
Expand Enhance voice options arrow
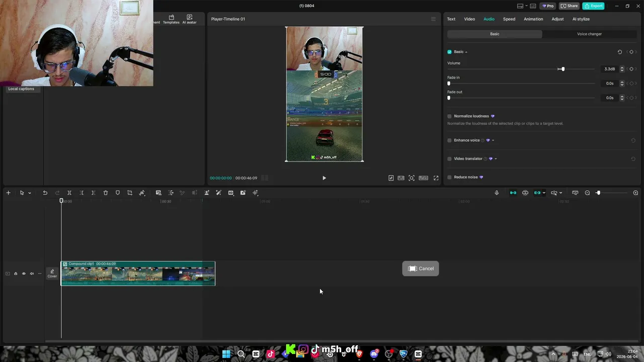coord(493,140)
